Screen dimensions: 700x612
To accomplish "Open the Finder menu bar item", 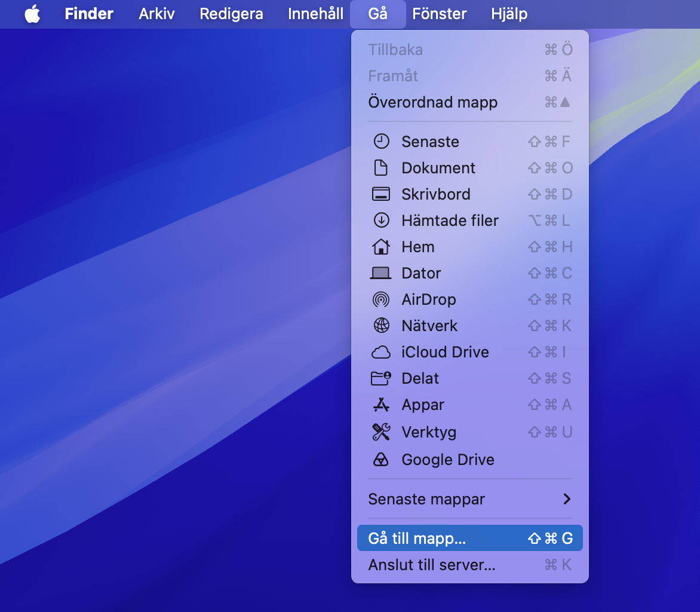I will 89,14.
